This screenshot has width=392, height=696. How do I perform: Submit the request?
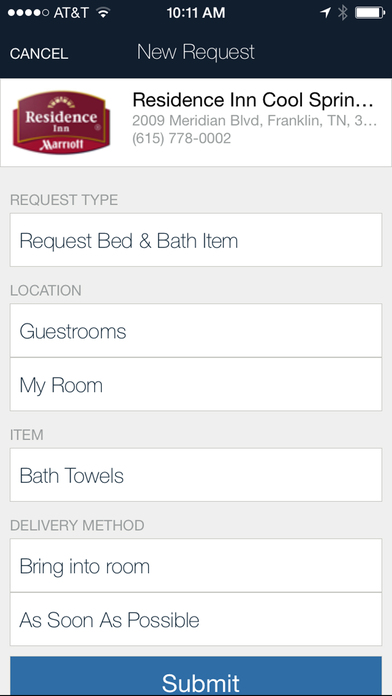point(196,676)
